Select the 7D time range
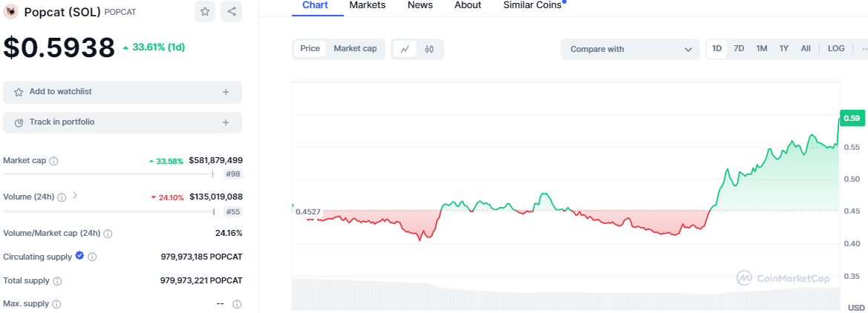This screenshot has width=868, height=313. [739, 49]
